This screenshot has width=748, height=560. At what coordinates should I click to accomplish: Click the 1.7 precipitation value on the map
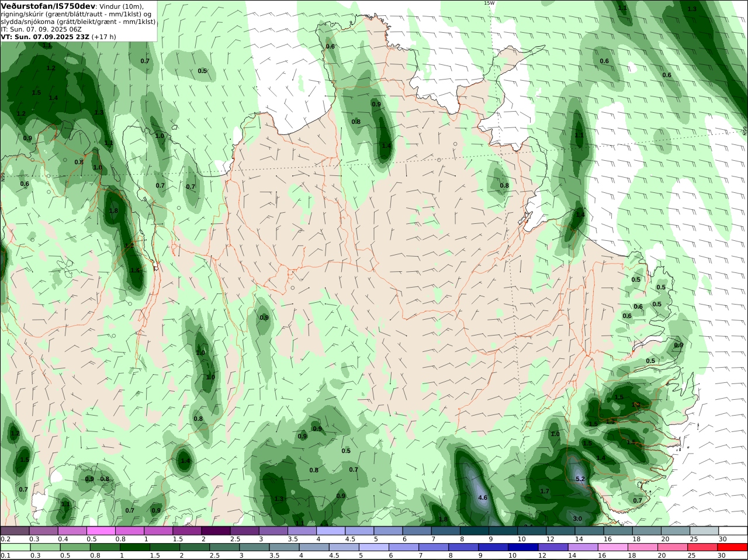(545, 491)
